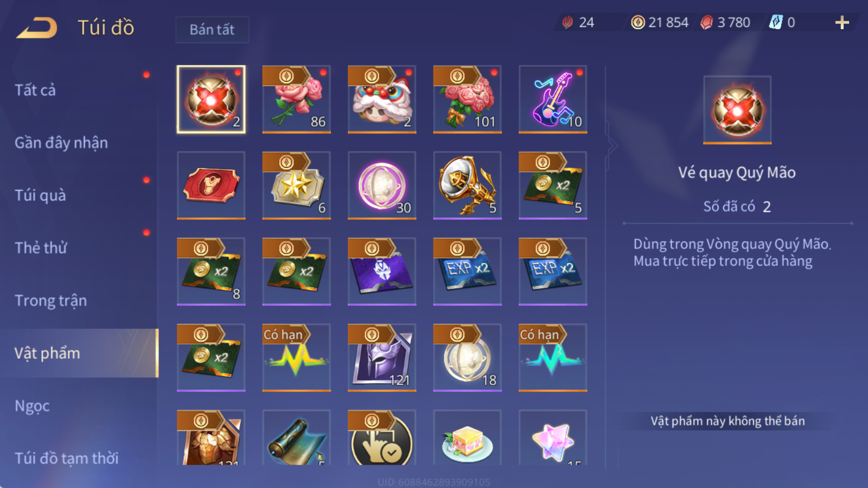Open the Túi đồ tạm thời section
The height and width of the screenshot is (488, 868).
66,458
